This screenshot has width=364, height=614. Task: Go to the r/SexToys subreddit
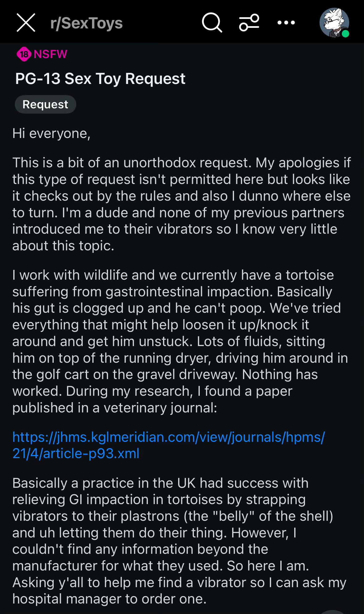pyautogui.click(x=86, y=23)
